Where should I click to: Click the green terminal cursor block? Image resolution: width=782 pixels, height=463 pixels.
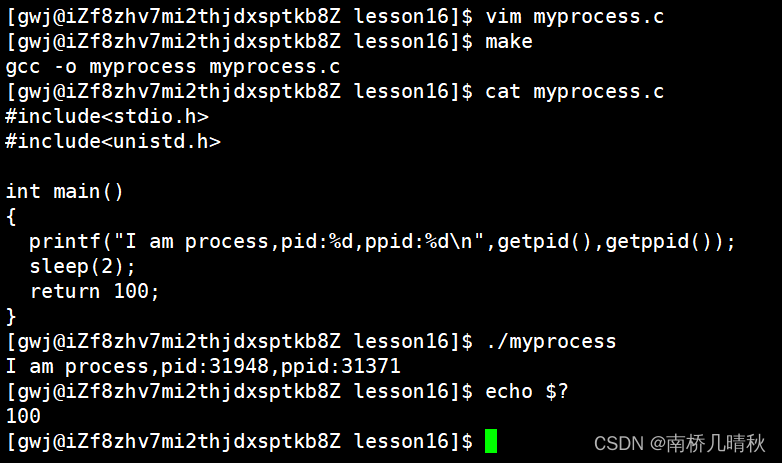[491, 441]
